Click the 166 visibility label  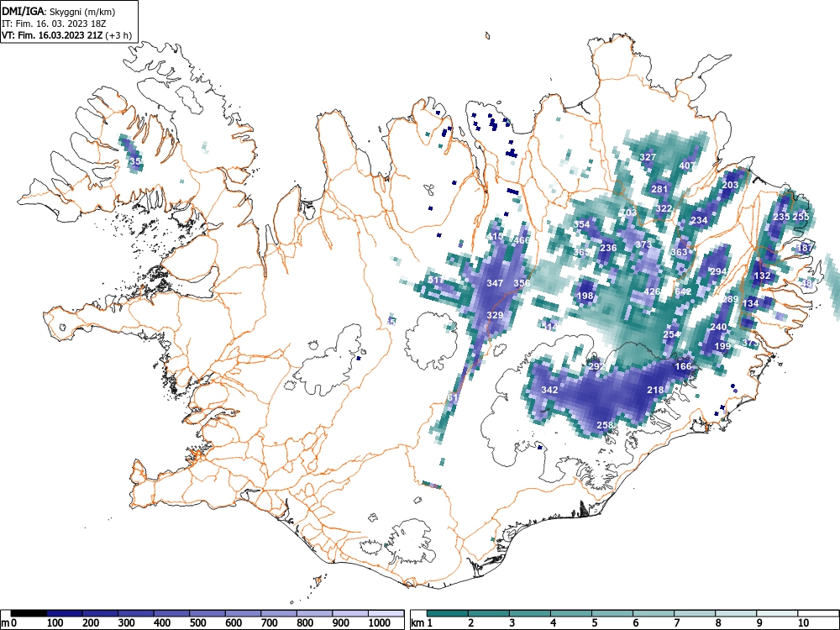click(683, 366)
